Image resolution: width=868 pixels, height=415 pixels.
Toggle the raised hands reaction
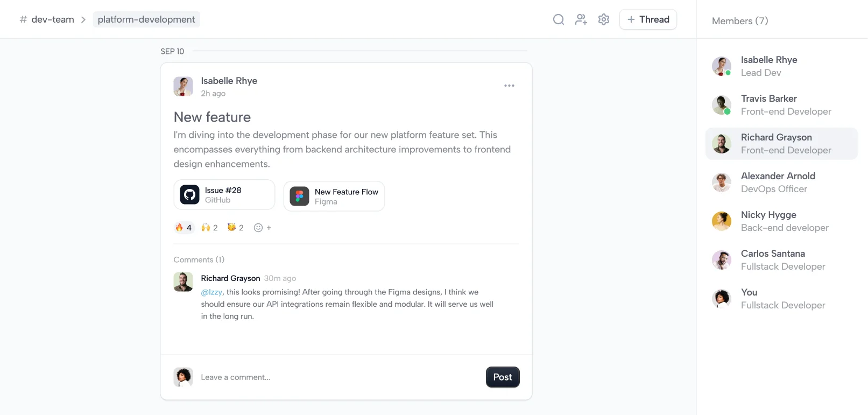[209, 228]
